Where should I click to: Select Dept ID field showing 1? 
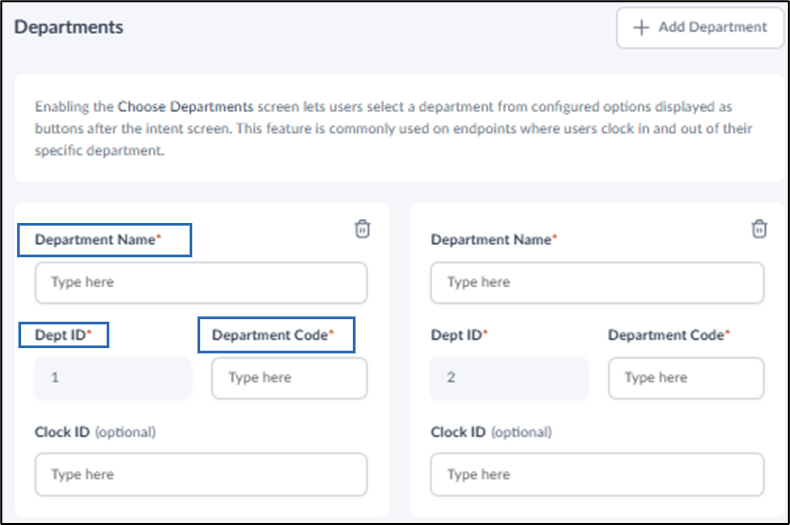[x=113, y=378]
